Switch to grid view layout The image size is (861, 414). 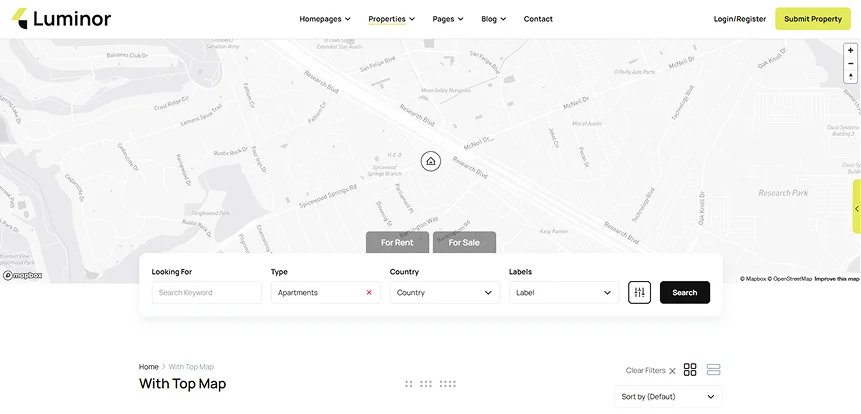tap(690, 370)
